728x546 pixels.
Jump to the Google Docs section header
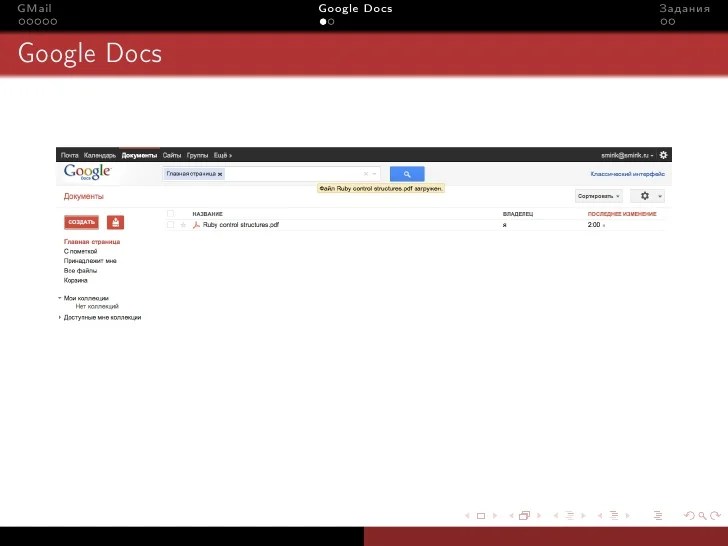tap(356, 8)
